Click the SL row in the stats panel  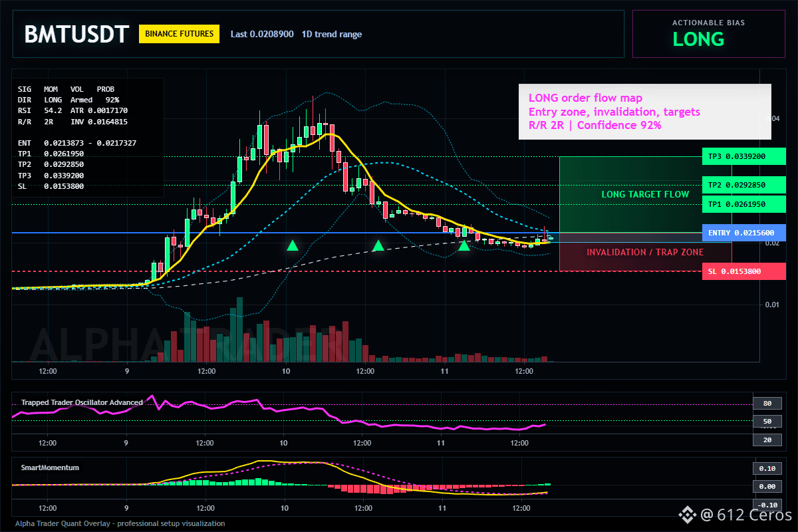click(51, 186)
